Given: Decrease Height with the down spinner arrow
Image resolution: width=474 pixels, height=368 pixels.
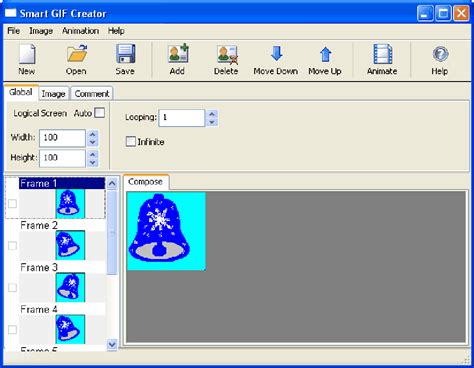Looking at the screenshot, I should click(93, 163).
